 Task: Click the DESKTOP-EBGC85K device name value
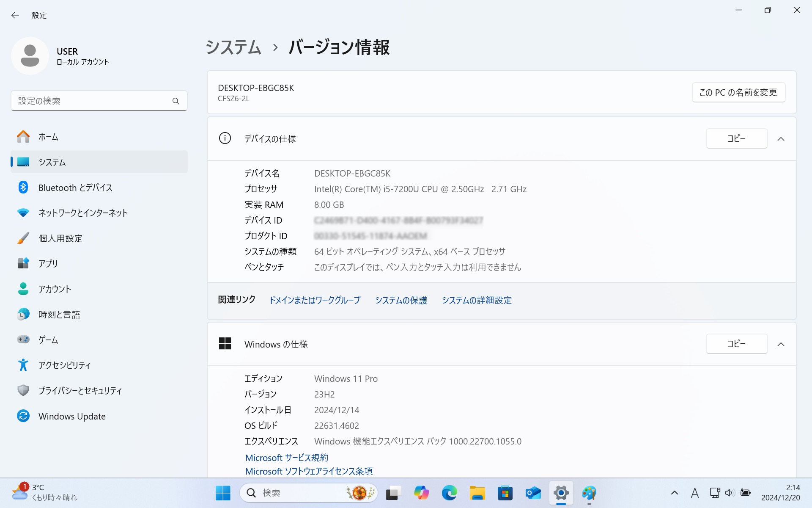[352, 174]
